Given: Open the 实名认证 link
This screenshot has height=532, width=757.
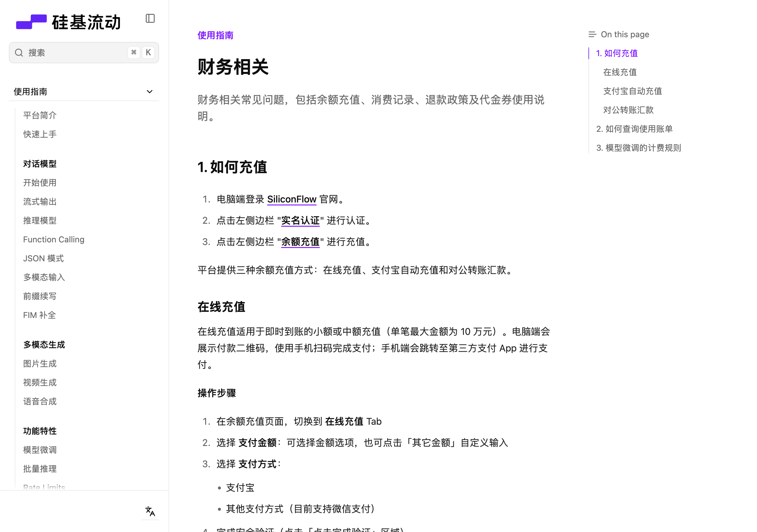Looking at the screenshot, I should pos(300,220).
